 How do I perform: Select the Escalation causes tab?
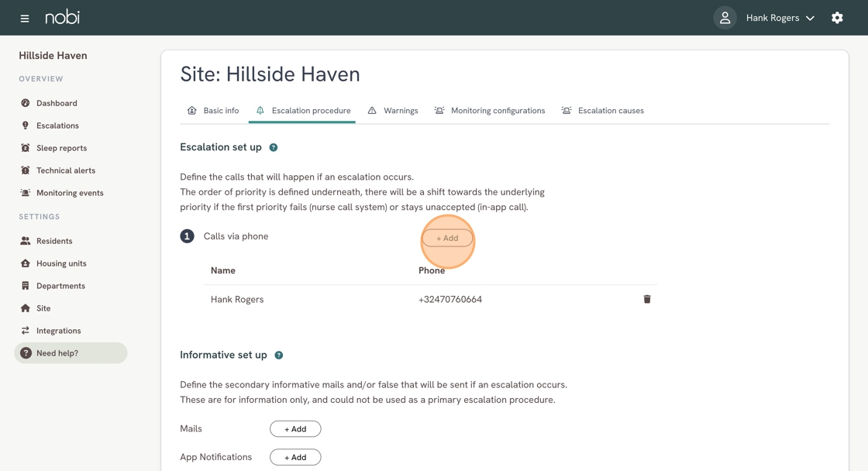click(602, 111)
